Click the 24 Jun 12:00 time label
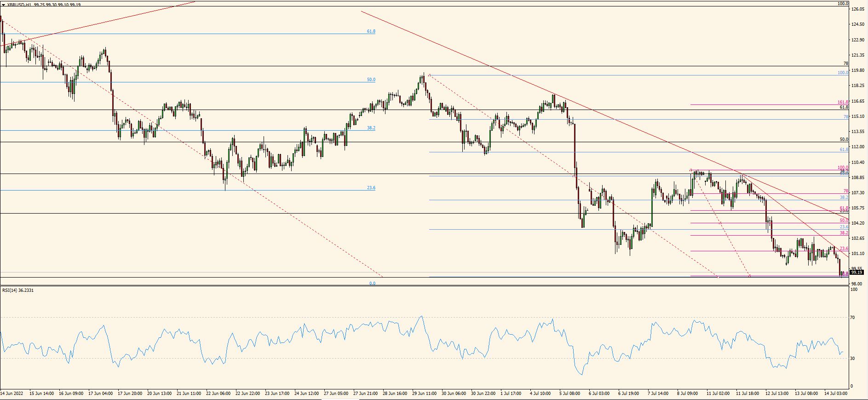868x400 pixels. [x=307, y=394]
